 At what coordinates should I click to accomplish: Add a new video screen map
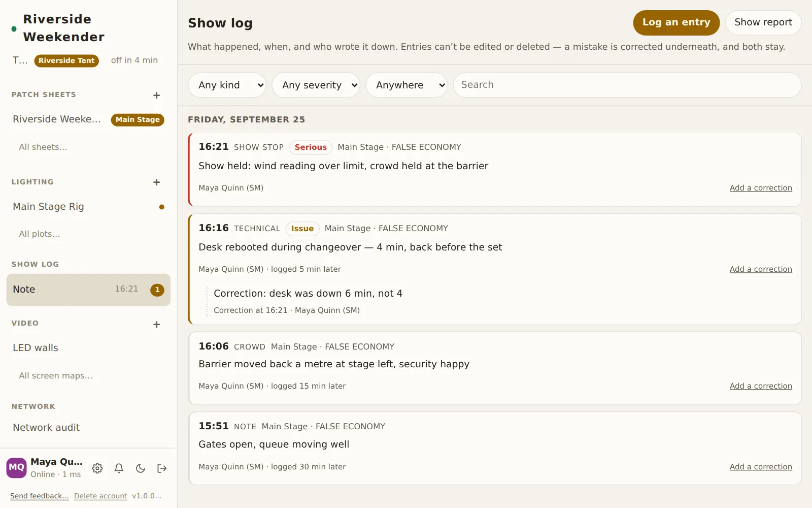click(x=157, y=325)
